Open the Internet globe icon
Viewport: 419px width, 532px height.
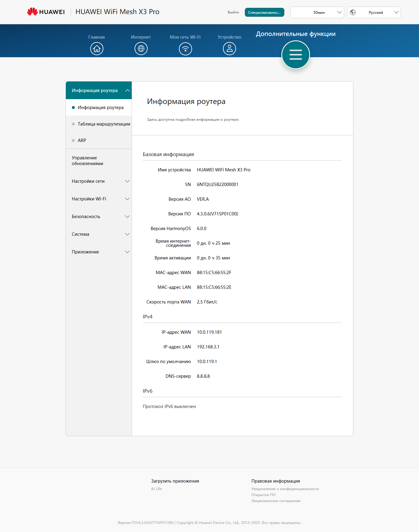pos(141,49)
